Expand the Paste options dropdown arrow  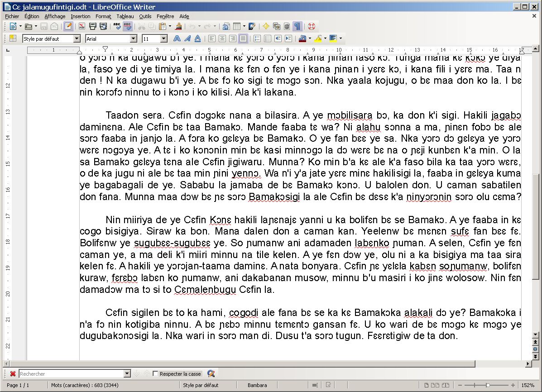coord(170,26)
